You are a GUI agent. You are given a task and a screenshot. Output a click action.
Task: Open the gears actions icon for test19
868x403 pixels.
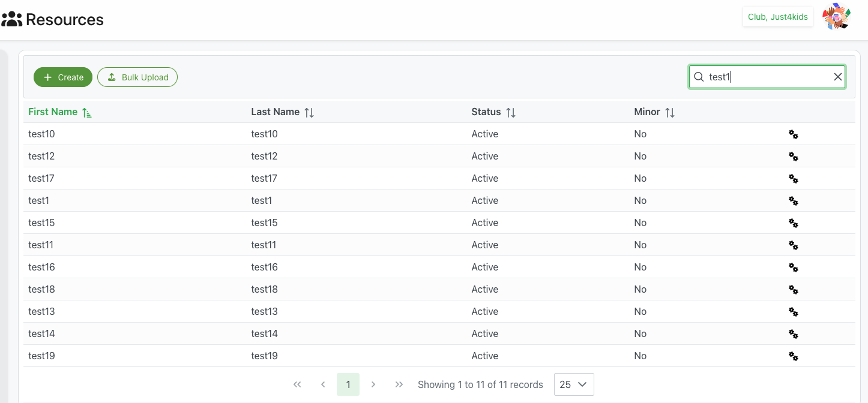coord(793,356)
